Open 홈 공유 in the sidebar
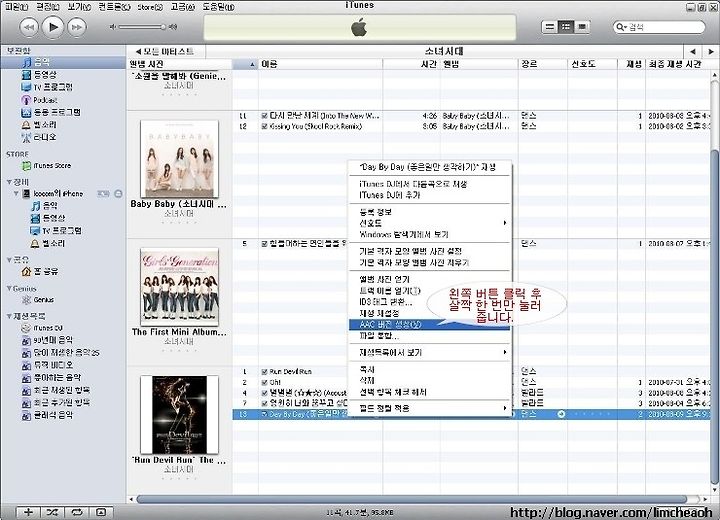Screen dimensions: 720x520 [45, 271]
